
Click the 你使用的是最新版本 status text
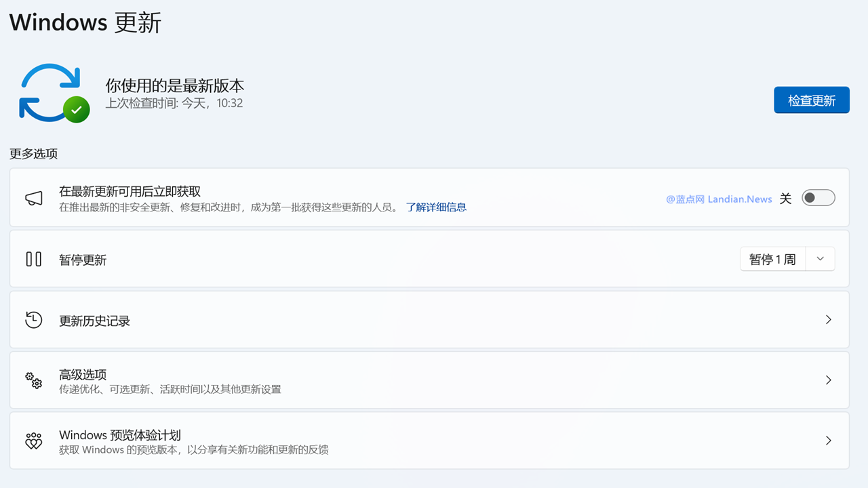point(175,85)
